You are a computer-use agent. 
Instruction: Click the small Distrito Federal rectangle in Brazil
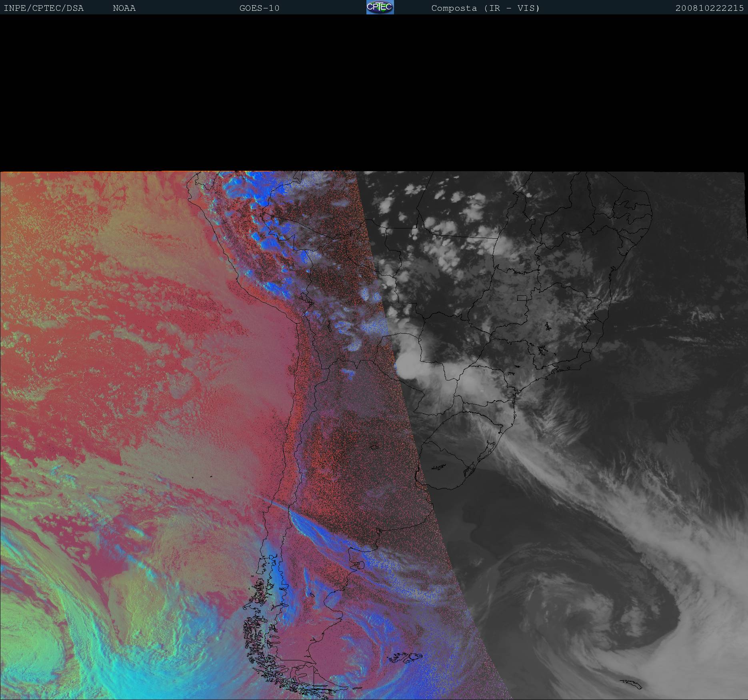click(522, 298)
